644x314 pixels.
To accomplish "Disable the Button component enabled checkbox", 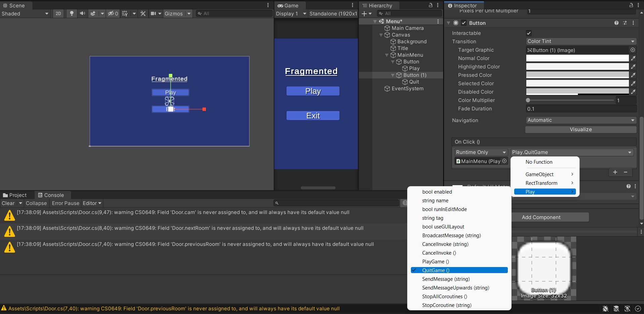I will [464, 23].
